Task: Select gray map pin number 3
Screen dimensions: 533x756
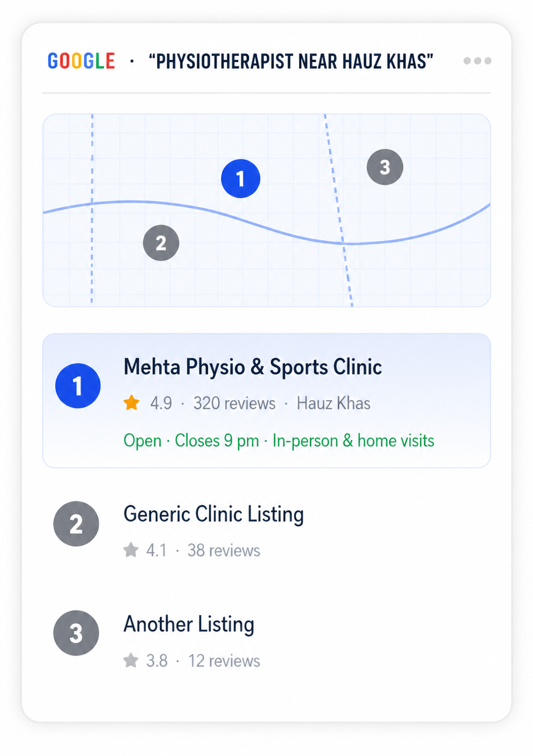Action: click(x=385, y=167)
